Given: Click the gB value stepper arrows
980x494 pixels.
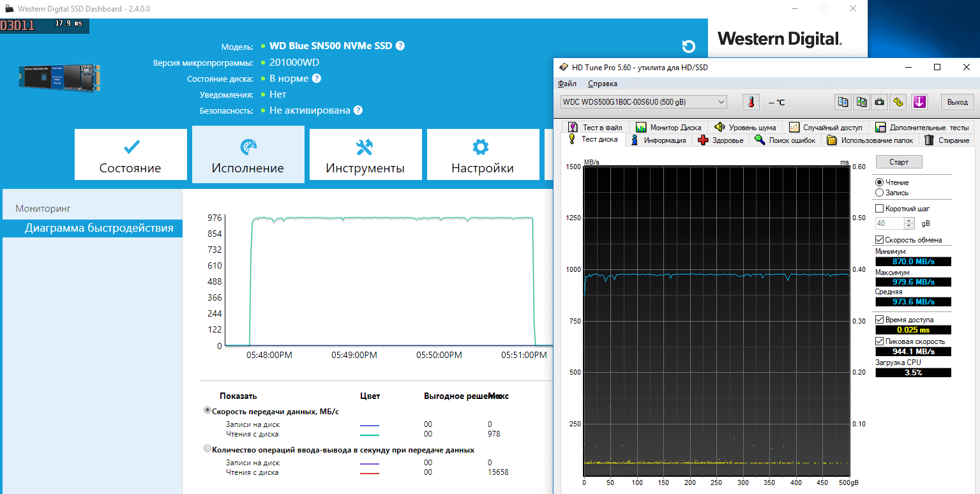Looking at the screenshot, I should (x=909, y=223).
